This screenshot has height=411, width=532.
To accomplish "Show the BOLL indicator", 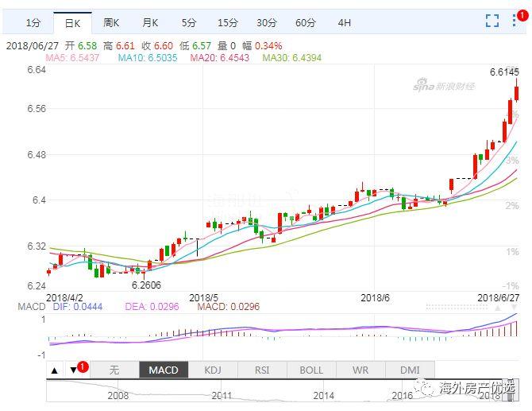I will 311,370.
